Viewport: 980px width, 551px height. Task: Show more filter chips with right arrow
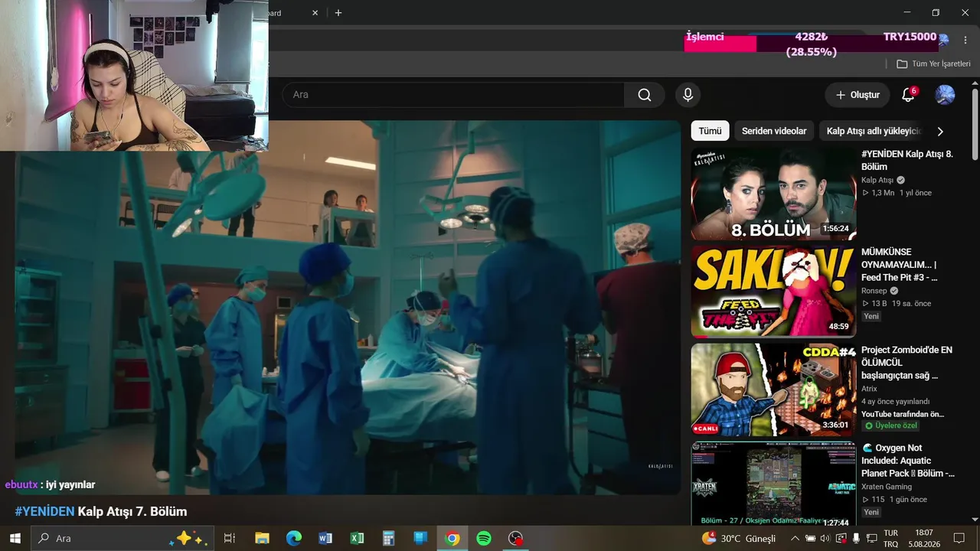click(940, 132)
